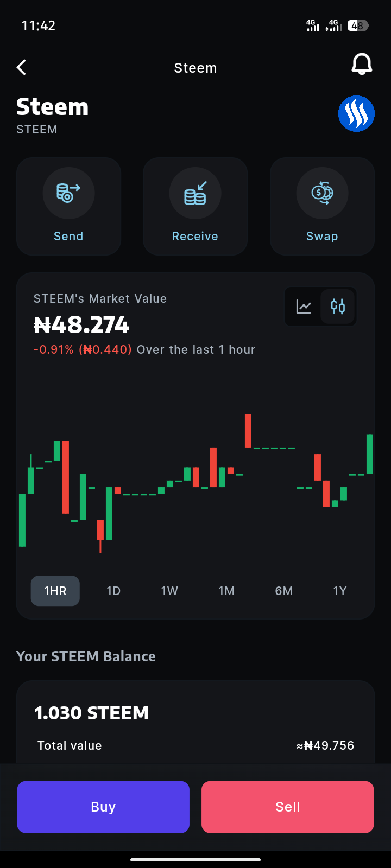Switch to candlestick chart view

[x=338, y=307]
